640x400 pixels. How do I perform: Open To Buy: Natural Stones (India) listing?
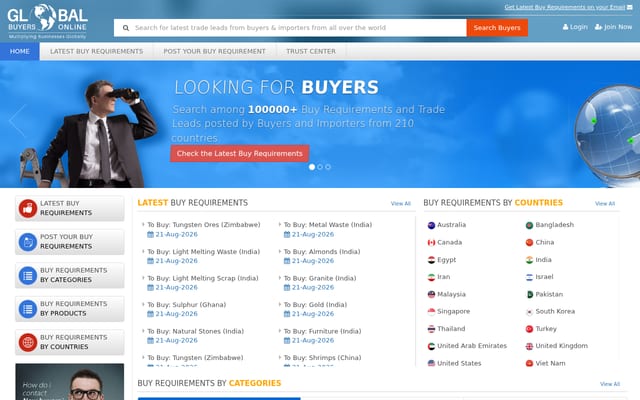pos(196,331)
